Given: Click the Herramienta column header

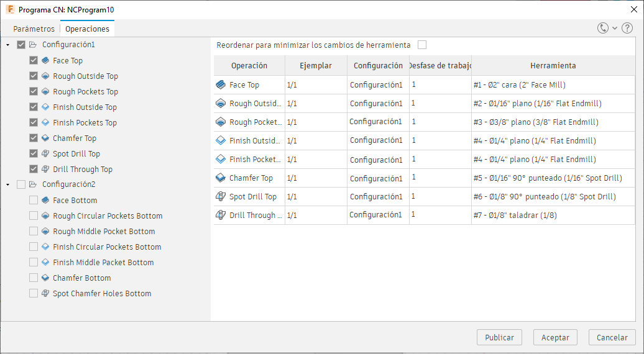Looking at the screenshot, I should (x=553, y=65).
